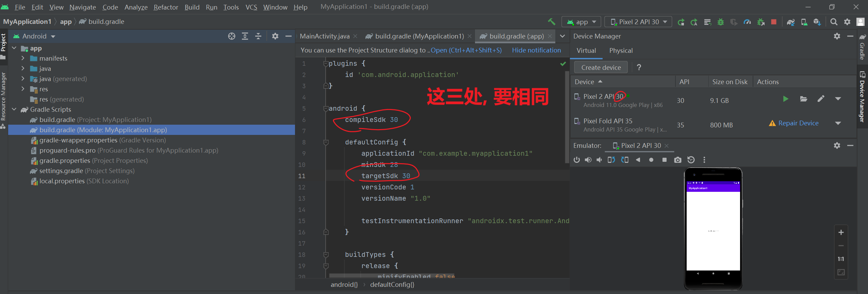This screenshot has width=868, height=294.
Task: Expand the res folder arrow
Action: click(23, 89)
